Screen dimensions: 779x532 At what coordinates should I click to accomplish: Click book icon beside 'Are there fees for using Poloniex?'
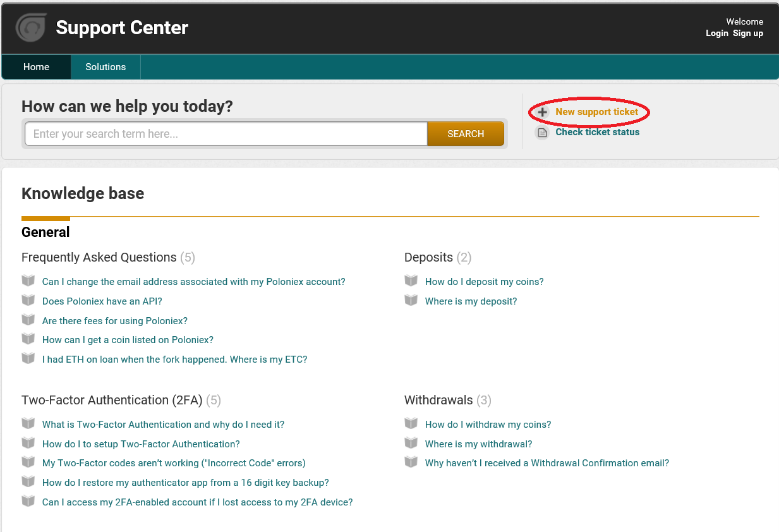[28, 320]
